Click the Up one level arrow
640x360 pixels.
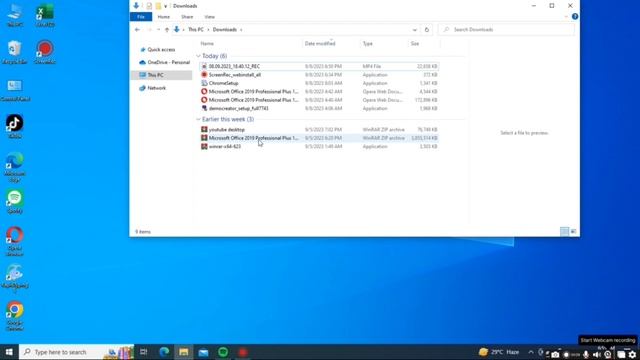[167, 30]
